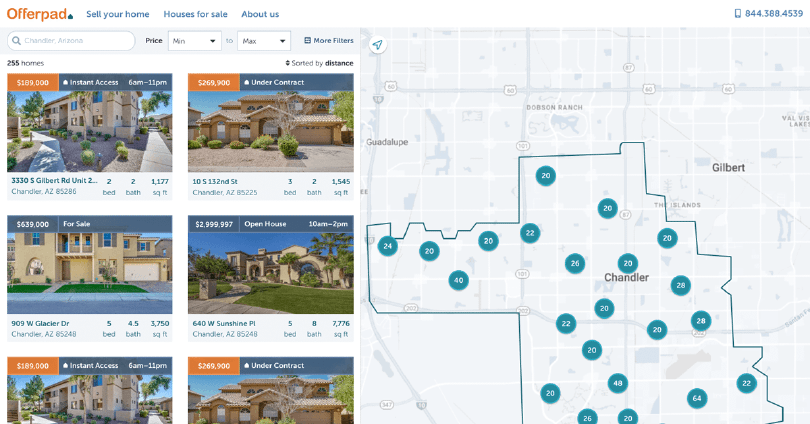This screenshot has height=424, width=810.
Task: Select the 24 homes map cluster
Action: point(387,246)
